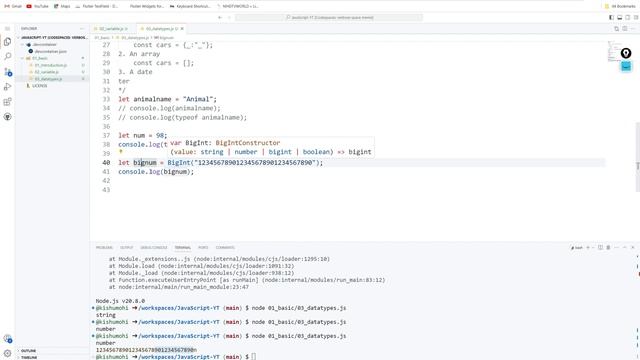
Task: Click the lightbulb quick fix on line 39
Action: (120, 152)
